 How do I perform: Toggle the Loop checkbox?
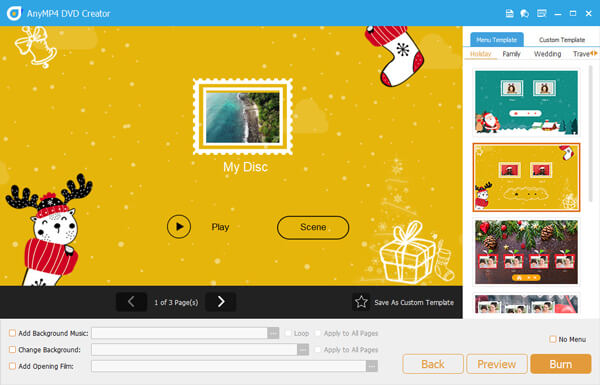(x=288, y=333)
